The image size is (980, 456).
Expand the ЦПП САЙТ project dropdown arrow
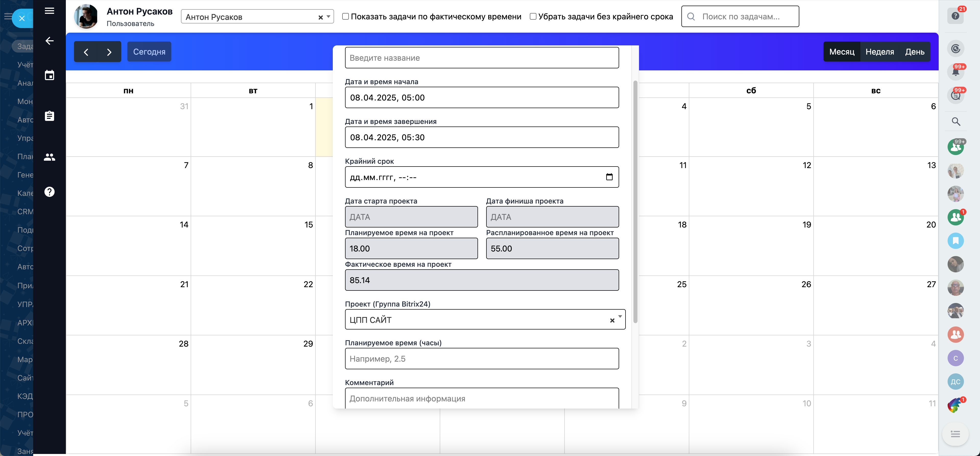620,316
